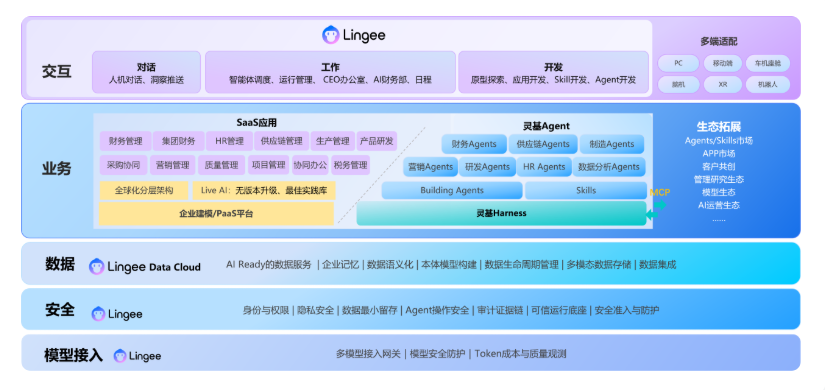Click the 制造Agents box
Image resolution: width=825 pixels, height=390 pixels.
point(612,144)
